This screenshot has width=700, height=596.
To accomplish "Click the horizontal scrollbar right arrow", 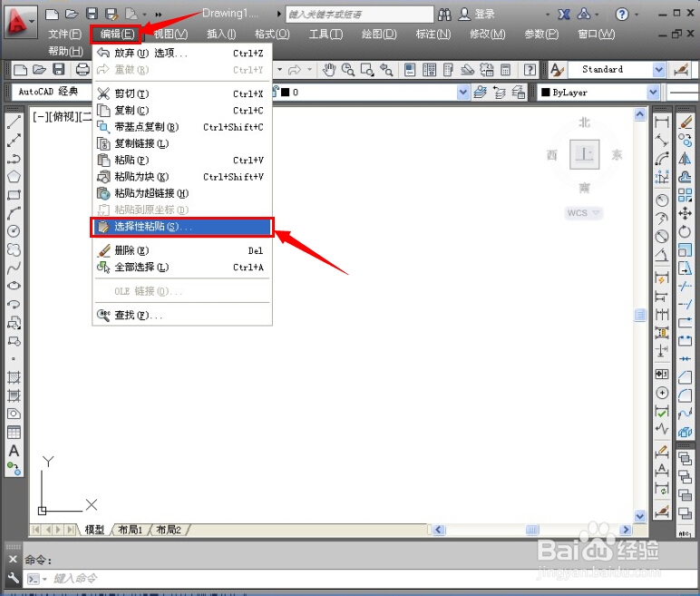I will [626, 530].
